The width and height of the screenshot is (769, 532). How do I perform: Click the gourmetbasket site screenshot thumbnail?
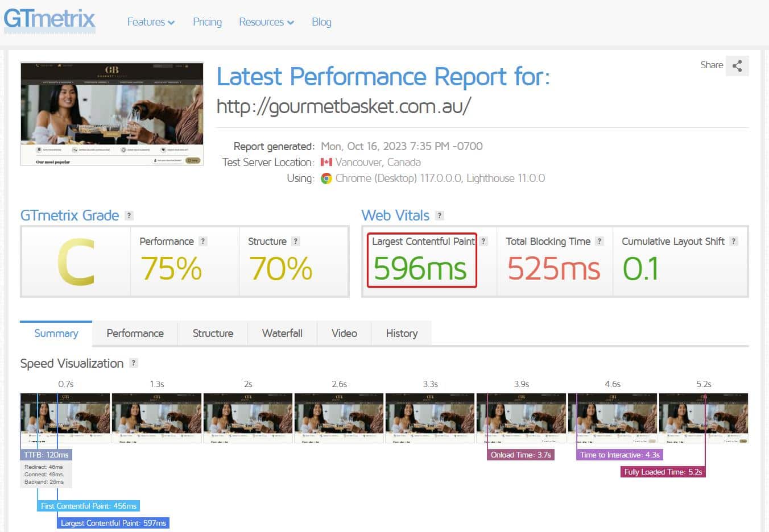(112, 114)
